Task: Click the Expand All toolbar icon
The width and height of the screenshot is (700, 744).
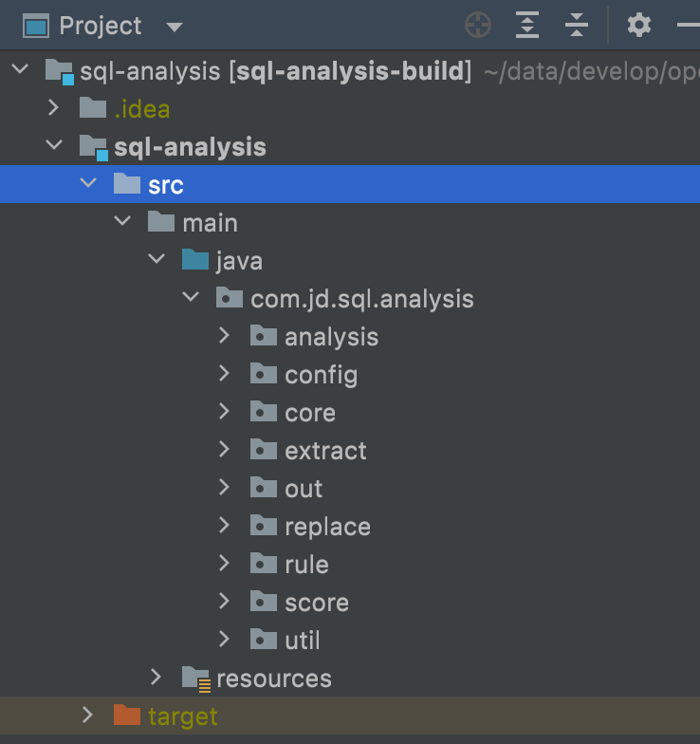Action: pos(527,26)
